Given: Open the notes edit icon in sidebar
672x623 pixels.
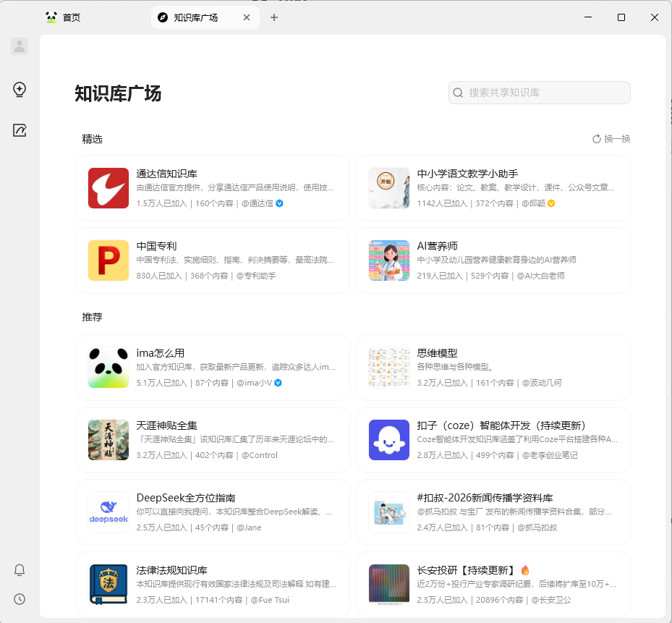Looking at the screenshot, I should click(x=20, y=130).
